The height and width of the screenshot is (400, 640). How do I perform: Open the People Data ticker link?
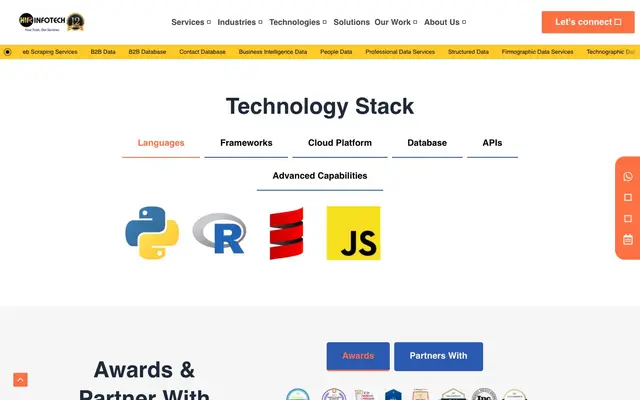(336, 52)
